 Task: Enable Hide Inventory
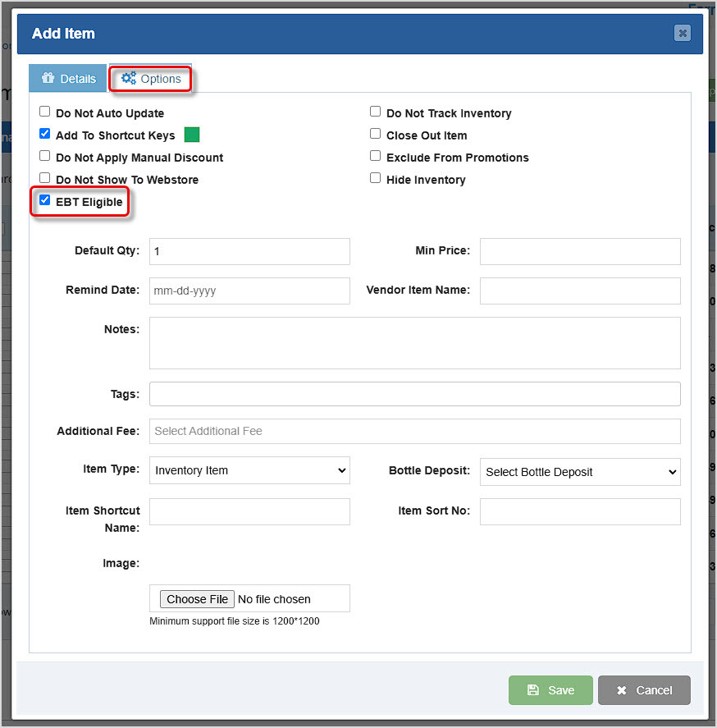pyautogui.click(x=375, y=177)
